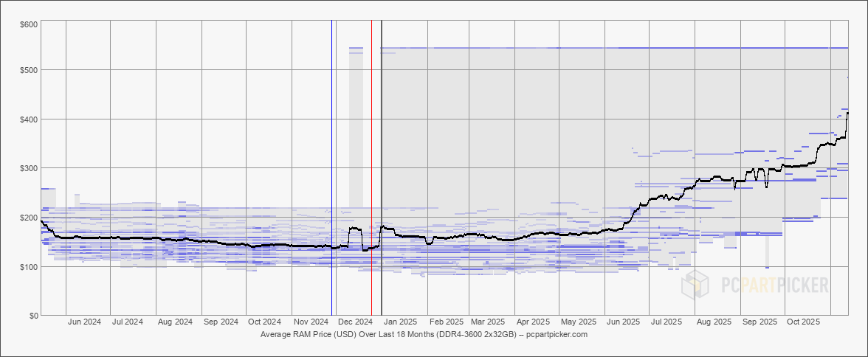868x357 pixels.
Task: Click the Dec 2024 axis label
Action: pyautogui.click(x=356, y=322)
